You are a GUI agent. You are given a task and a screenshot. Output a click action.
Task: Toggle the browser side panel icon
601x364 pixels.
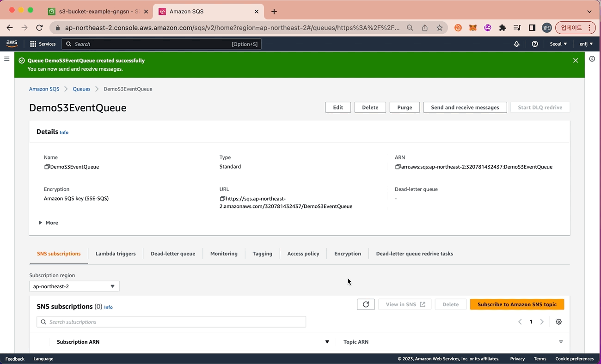coord(532,28)
